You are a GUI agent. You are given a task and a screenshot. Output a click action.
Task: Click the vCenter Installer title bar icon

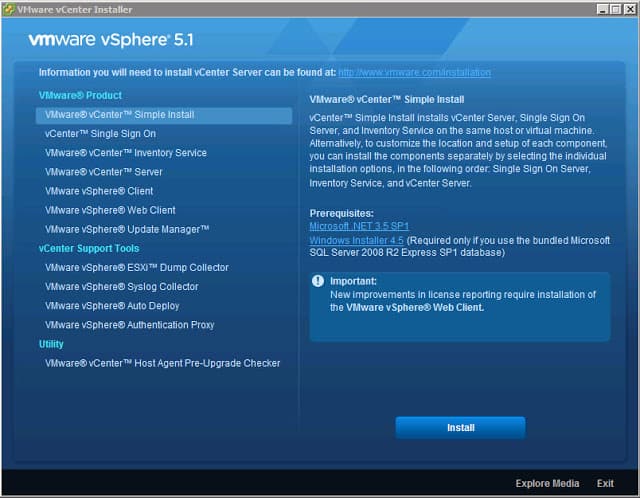coord(8,9)
